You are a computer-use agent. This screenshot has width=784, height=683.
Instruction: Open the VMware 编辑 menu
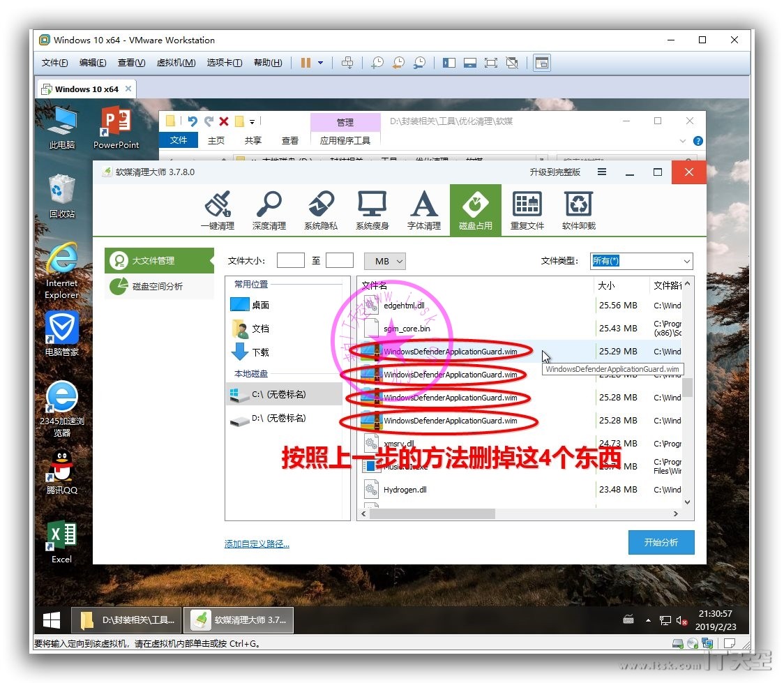pos(93,63)
